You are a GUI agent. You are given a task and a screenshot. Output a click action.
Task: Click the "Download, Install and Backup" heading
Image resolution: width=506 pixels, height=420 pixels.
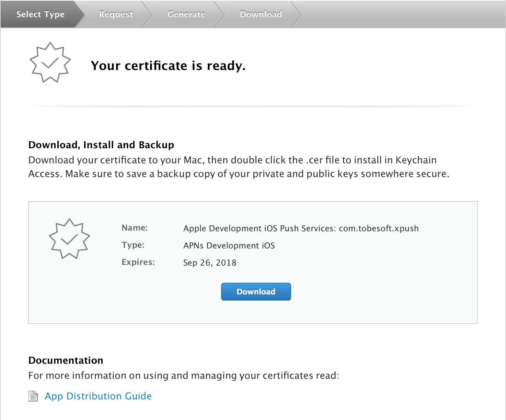click(101, 145)
